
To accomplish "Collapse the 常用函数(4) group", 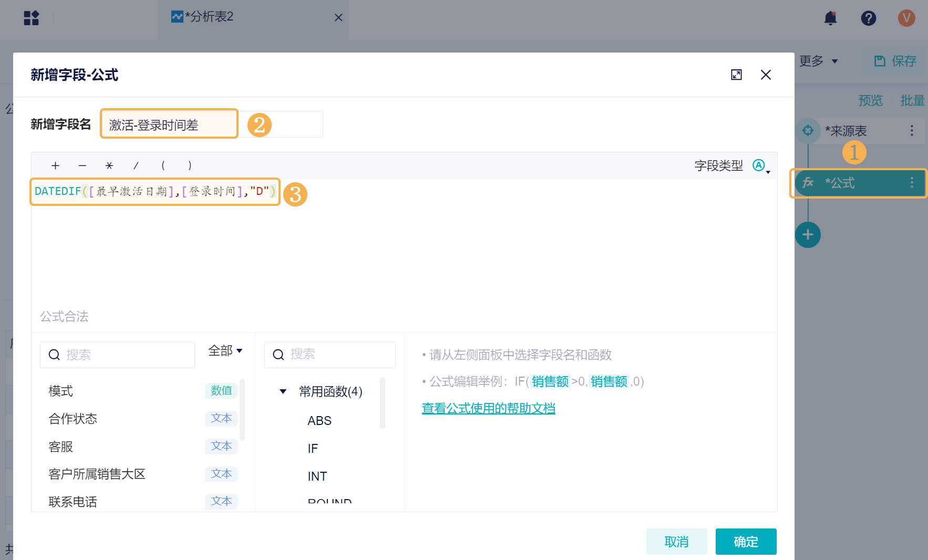I will 283,391.
